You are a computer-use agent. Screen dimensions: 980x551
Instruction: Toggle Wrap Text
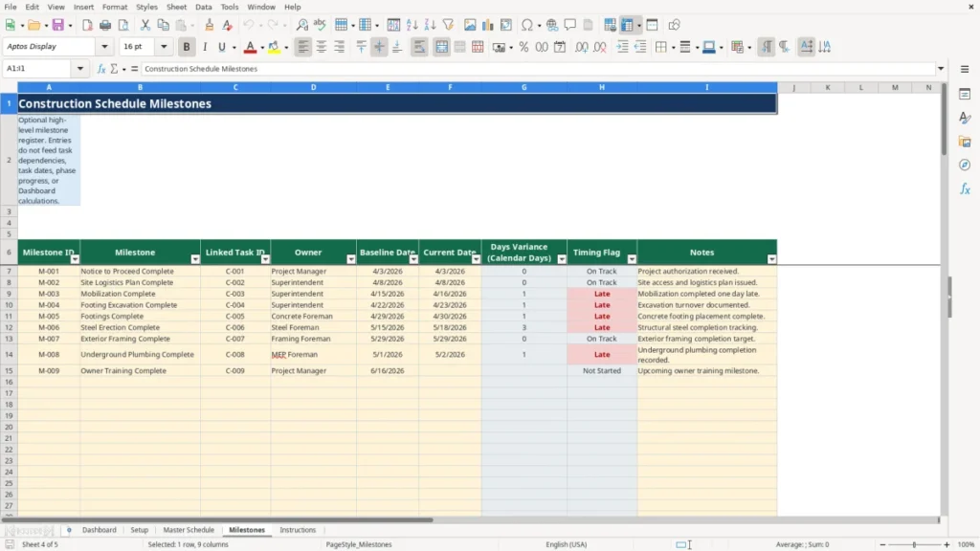click(x=419, y=47)
